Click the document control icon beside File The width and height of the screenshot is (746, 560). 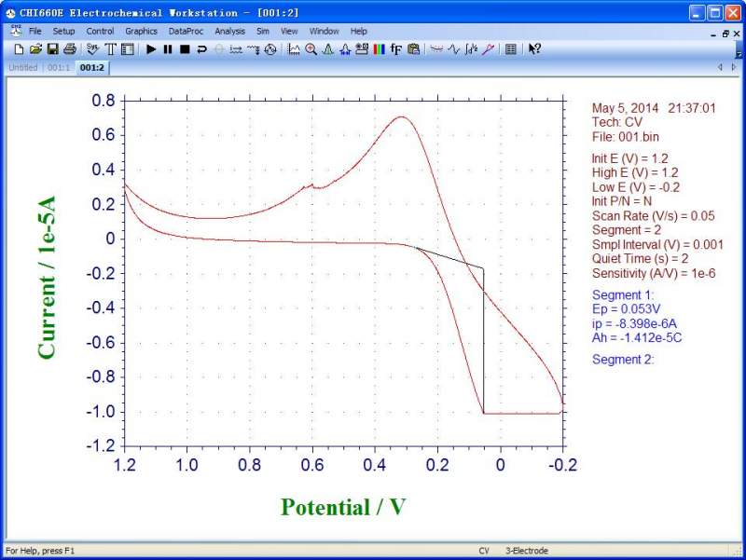(x=16, y=31)
